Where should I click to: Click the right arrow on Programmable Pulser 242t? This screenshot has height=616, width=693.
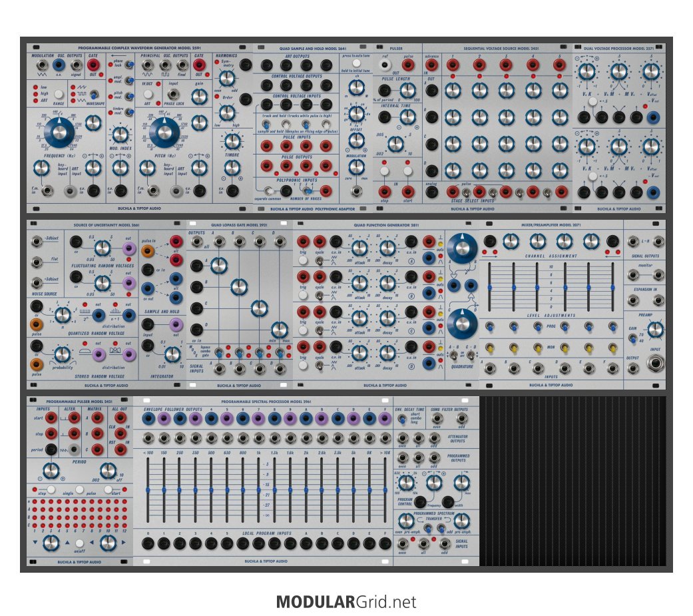[124, 542]
